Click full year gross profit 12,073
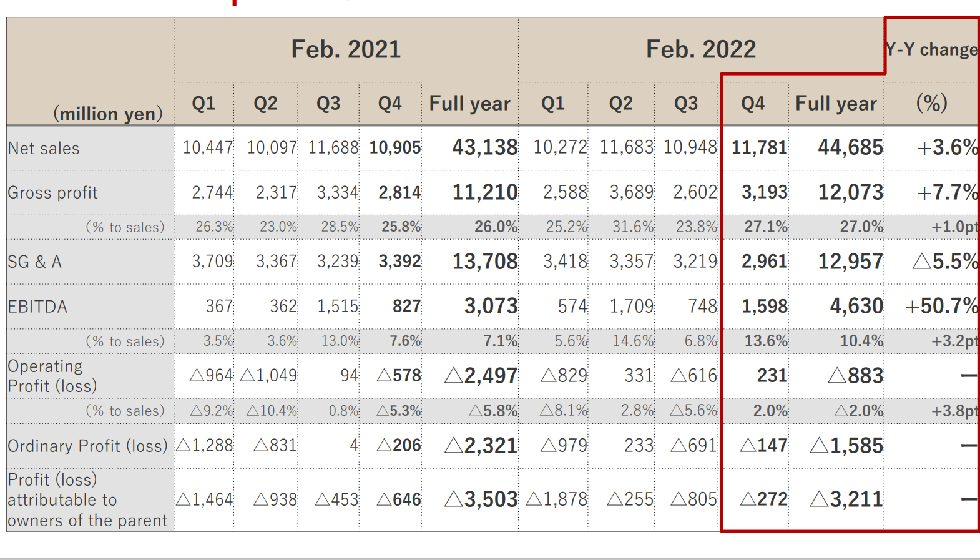 [850, 192]
